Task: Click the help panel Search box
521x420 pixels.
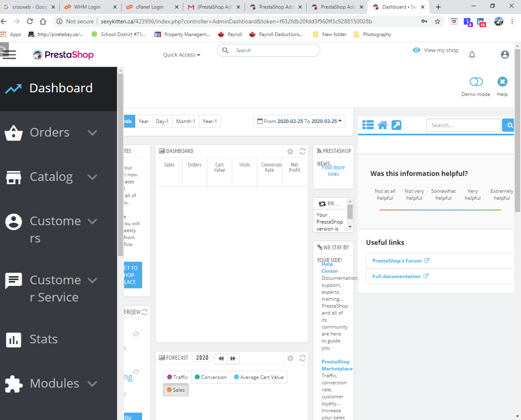Action: pyautogui.click(x=464, y=125)
